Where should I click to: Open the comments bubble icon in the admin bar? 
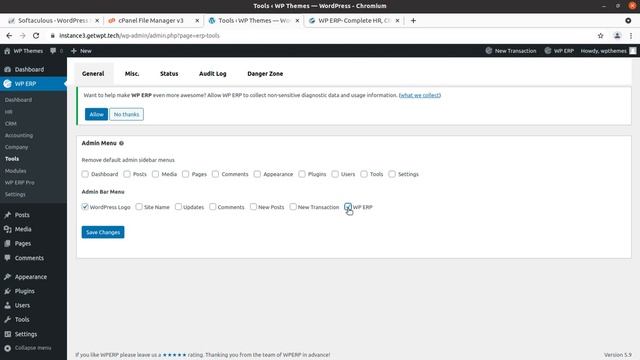point(53,51)
